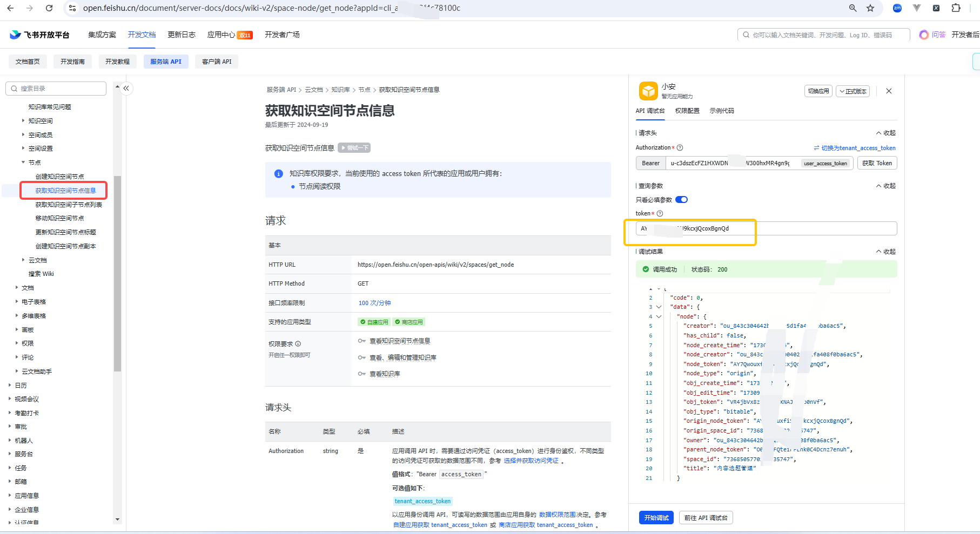Click the help icon next to the token label
Image resolution: width=980 pixels, height=534 pixels.
(x=660, y=213)
